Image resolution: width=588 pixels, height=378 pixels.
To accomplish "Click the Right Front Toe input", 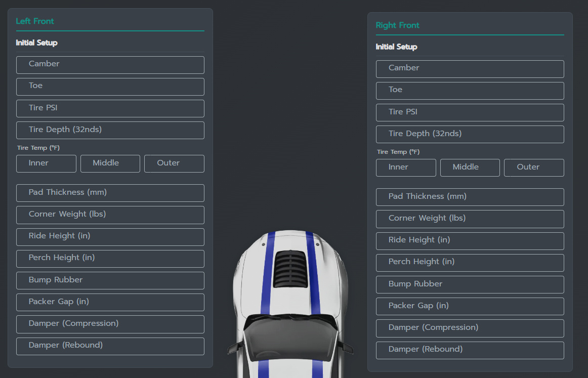I will [470, 90].
